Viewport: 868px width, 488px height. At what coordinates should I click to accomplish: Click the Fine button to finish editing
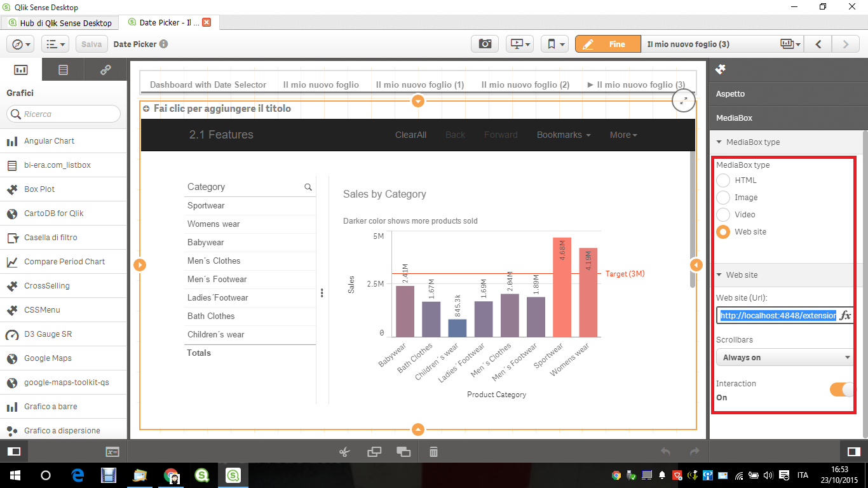[607, 43]
